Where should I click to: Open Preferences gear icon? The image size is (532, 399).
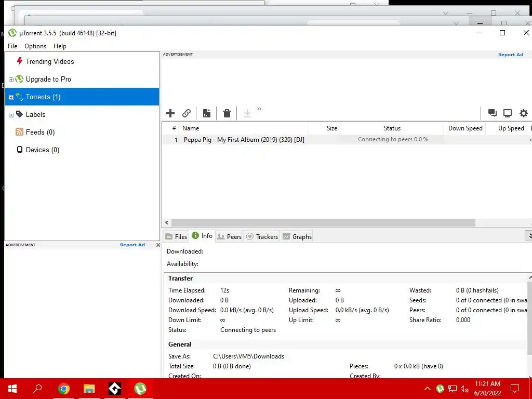click(524, 113)
